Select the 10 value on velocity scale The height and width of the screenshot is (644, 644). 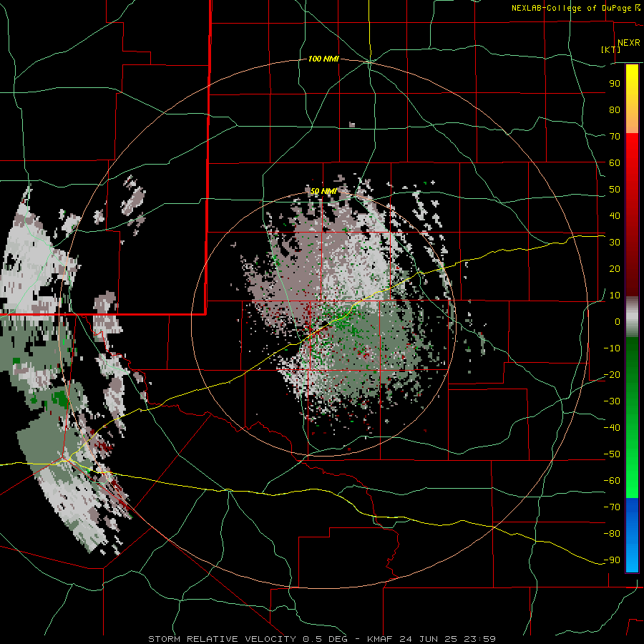pyautogui.click(x=615, y=296)
